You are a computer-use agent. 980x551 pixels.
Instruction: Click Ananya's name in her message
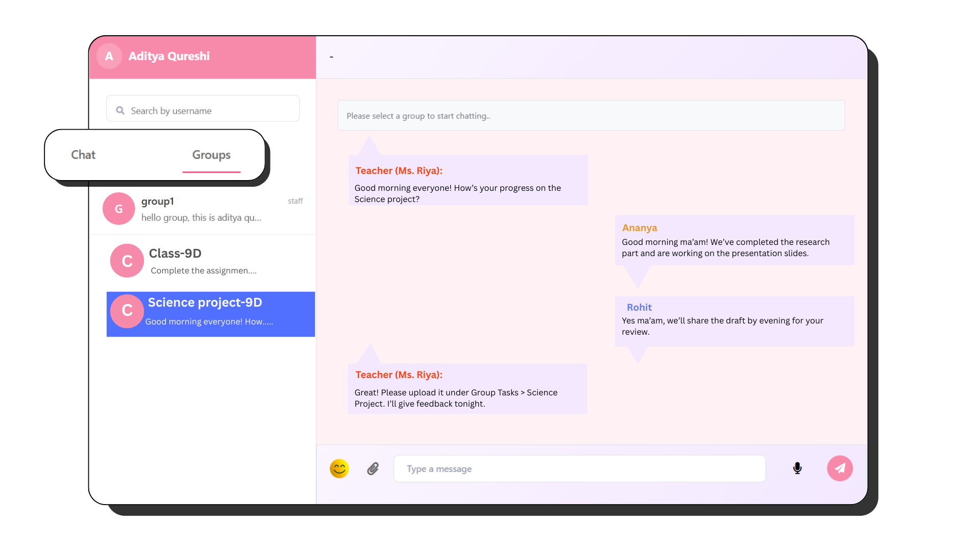point(640,228)
